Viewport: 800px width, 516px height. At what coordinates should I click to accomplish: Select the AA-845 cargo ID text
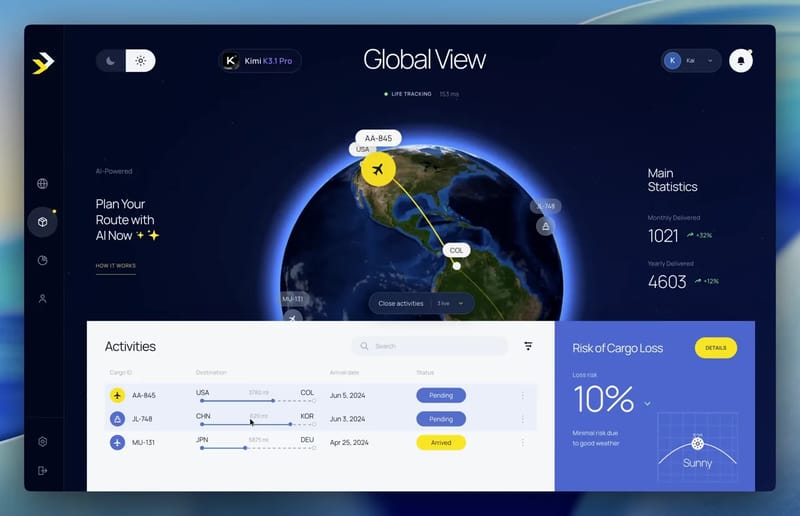click(x=144, y=395)
